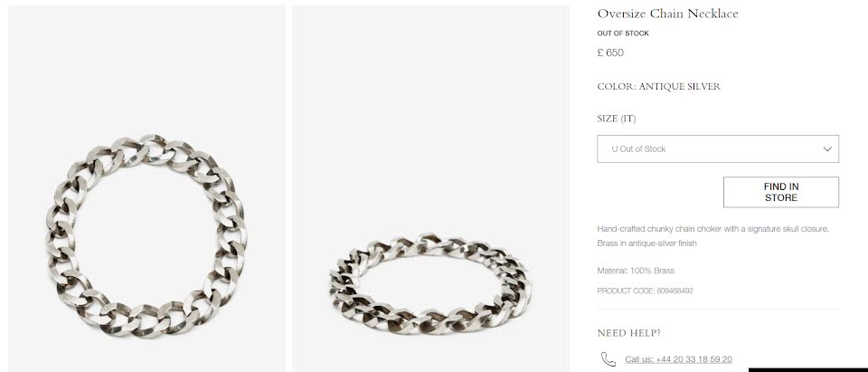Viewport: 868px width, 372px height.
Task: Select the angled-view necklace product image
Action: (x=430, y=188)
